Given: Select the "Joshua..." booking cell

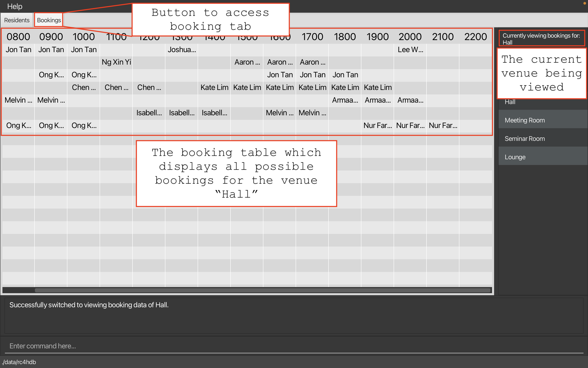Looking at the screenshot, I should (x=182, y=50).
